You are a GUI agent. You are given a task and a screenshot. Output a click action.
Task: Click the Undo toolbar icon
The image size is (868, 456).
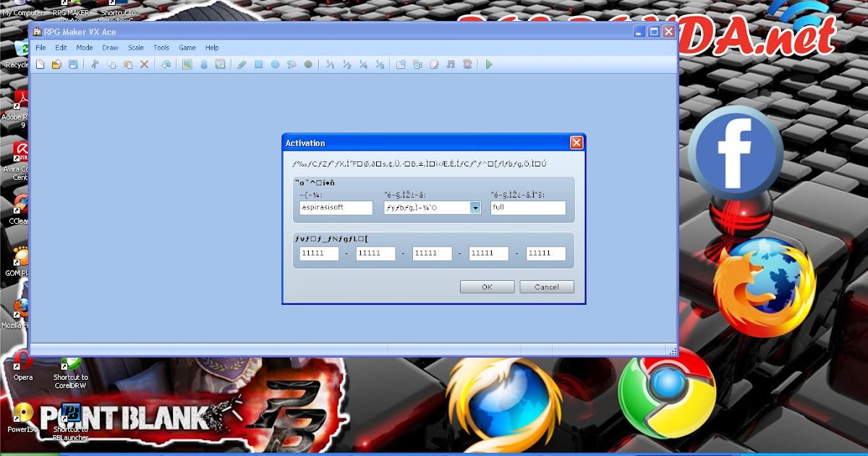point(166,64)
